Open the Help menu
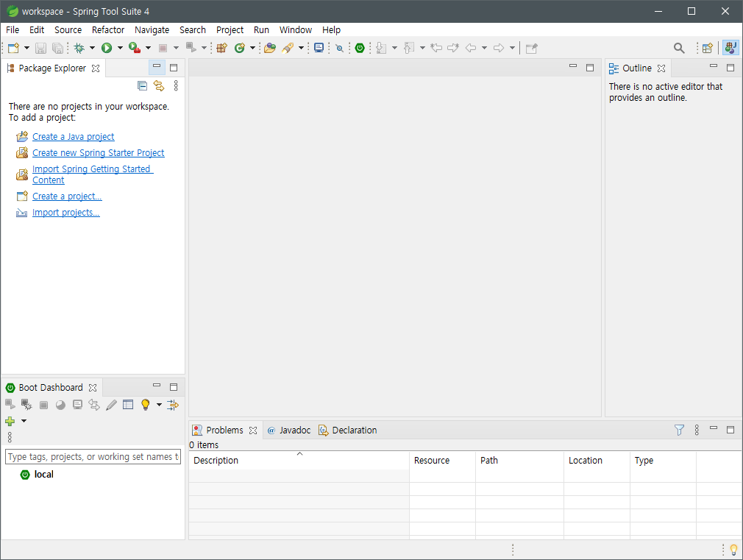Image resolution: width=743 pixels, height=560 pixels. pyautogui.click(x=331, y=30)
